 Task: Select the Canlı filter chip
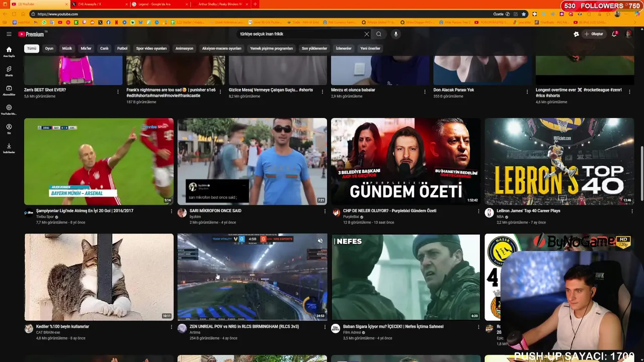(x=104, y=48)
